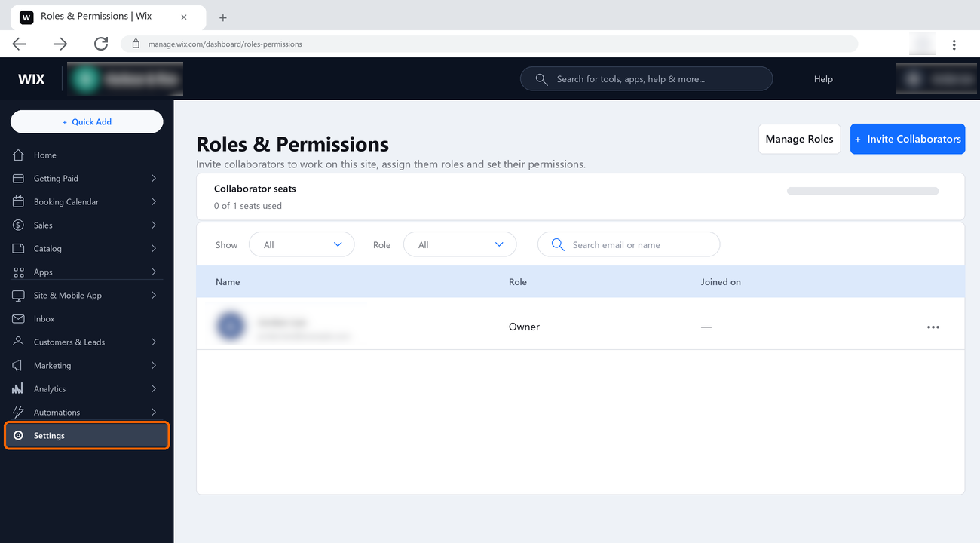This screenshot has height=543, width=980.
Task: Open the account profile menu in header
Action: 937,79
